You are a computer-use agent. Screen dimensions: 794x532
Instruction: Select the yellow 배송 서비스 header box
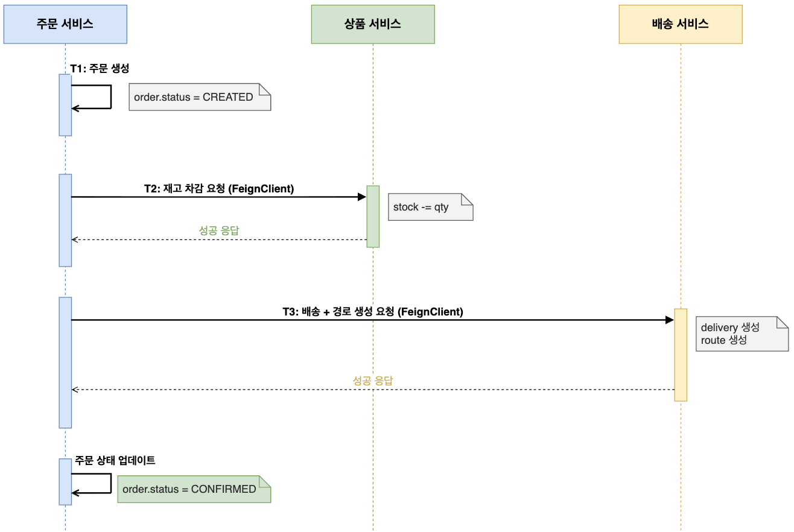(x=681, y=24)
